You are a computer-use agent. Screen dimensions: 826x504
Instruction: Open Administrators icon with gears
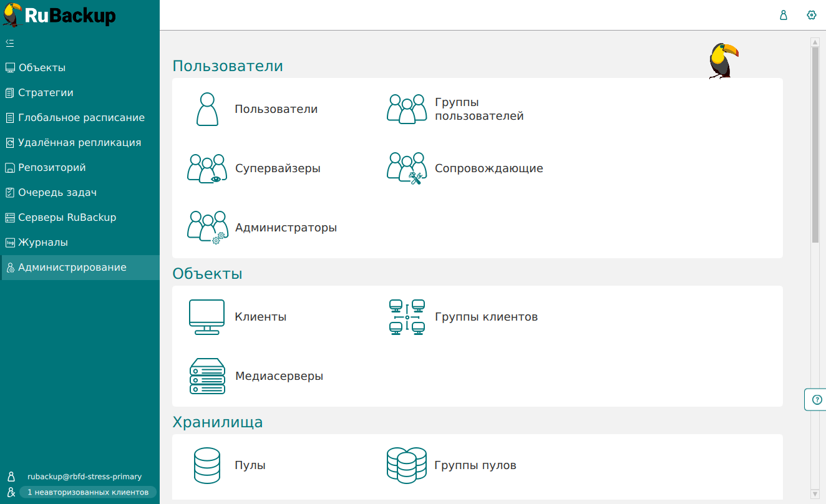tap(207, 228)
